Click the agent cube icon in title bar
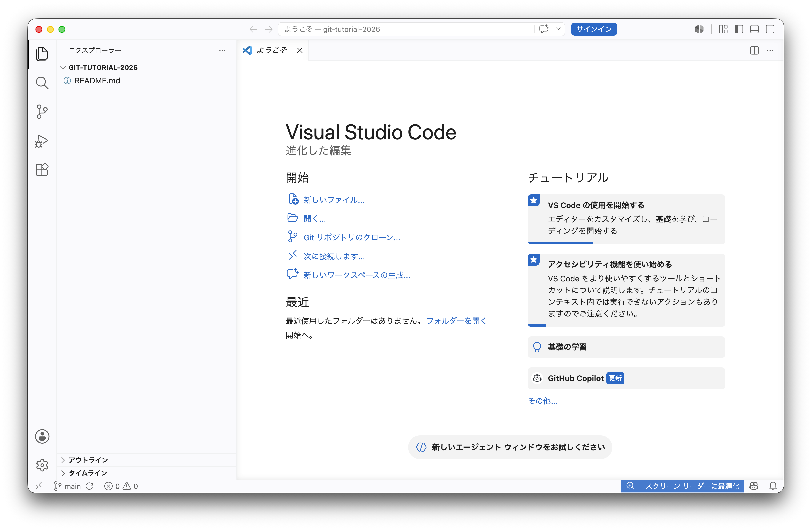The image size is (812, 530). pyautogui.click(x=699, y=29)
